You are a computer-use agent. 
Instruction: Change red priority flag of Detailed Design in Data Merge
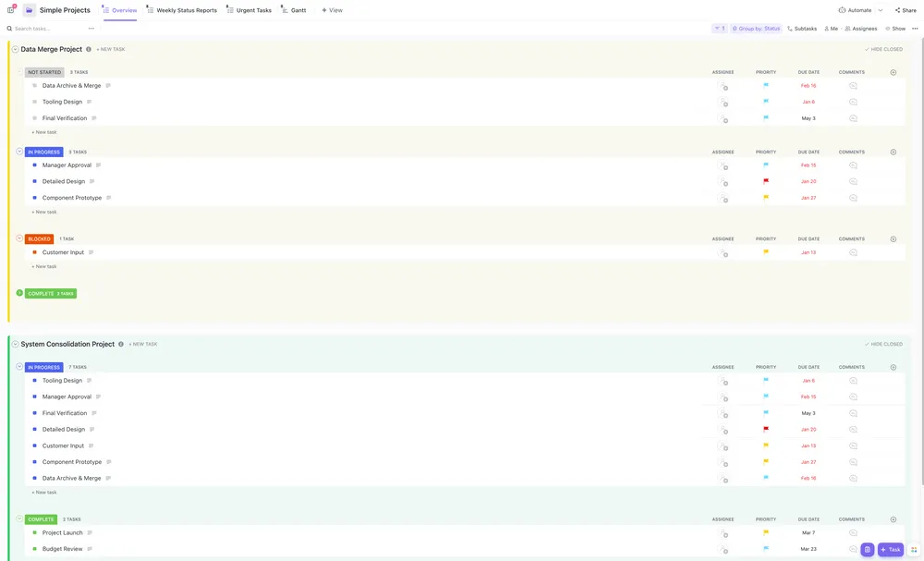[x=765, y=181]
